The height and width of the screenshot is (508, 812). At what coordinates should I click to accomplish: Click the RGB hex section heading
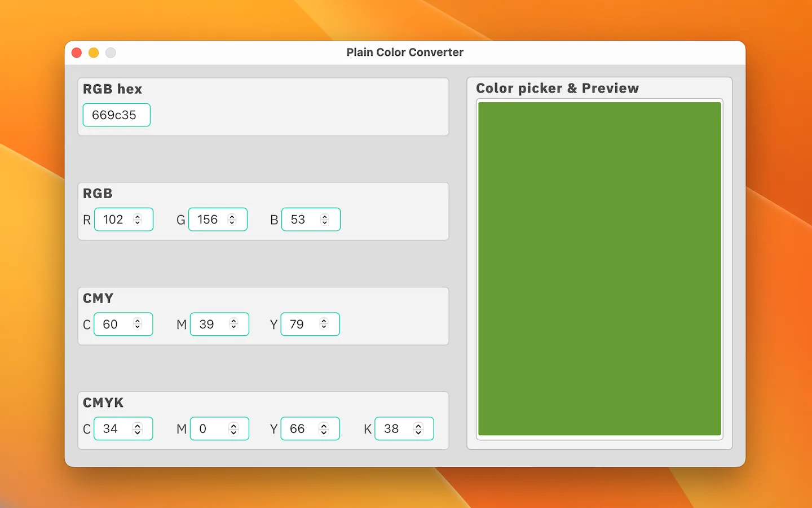(112, 89)
